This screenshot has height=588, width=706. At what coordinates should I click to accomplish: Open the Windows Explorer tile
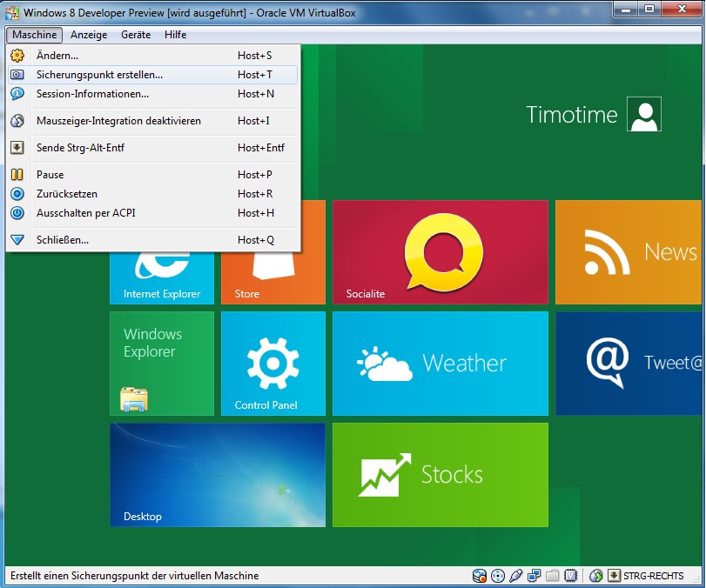point(162,364)
